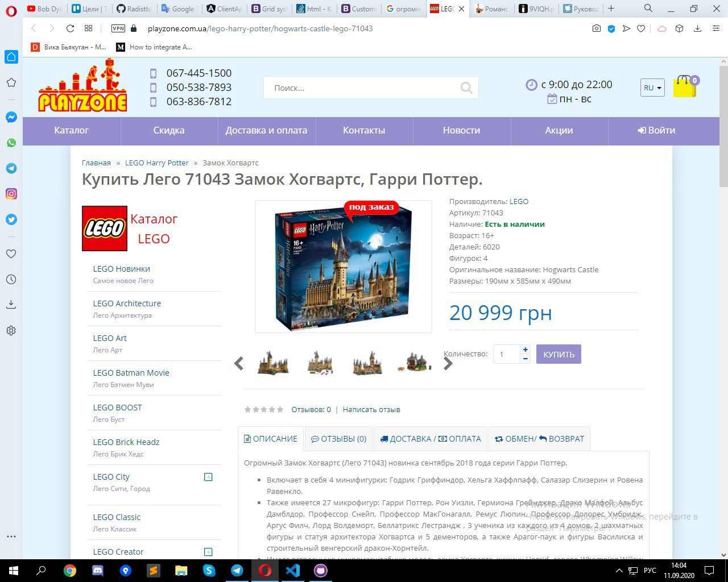Reload the page
Image resolution: width=728 pixels, height=582 pixels.
70,28
